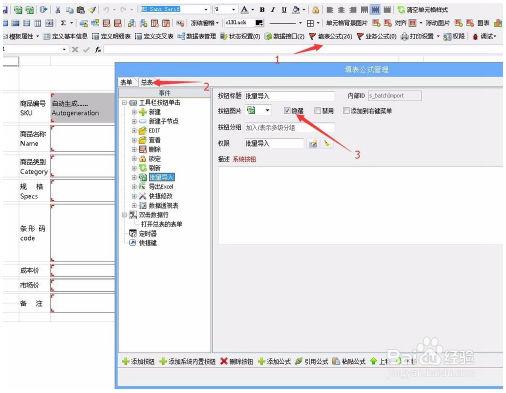This screenshot has height=393, width=506.
Task: Click the 添加按钮 button
Action: pyautogui.click(x=138, y=361)
